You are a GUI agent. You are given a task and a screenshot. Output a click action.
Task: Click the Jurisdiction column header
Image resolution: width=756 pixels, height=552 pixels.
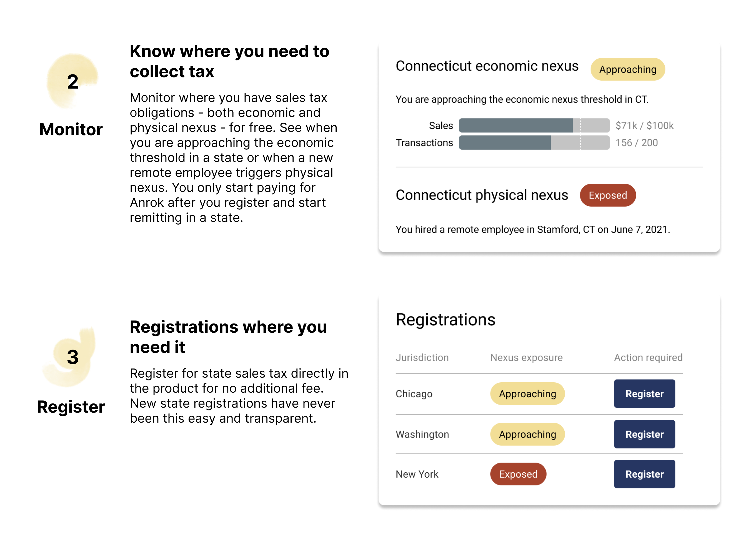[x=422, y=358]
